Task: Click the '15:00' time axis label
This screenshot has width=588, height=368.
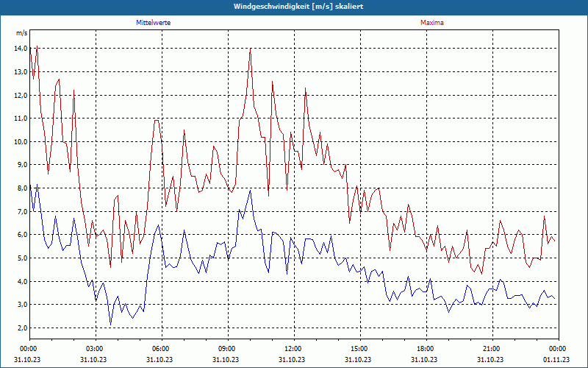Action: (x=360, y=349)
